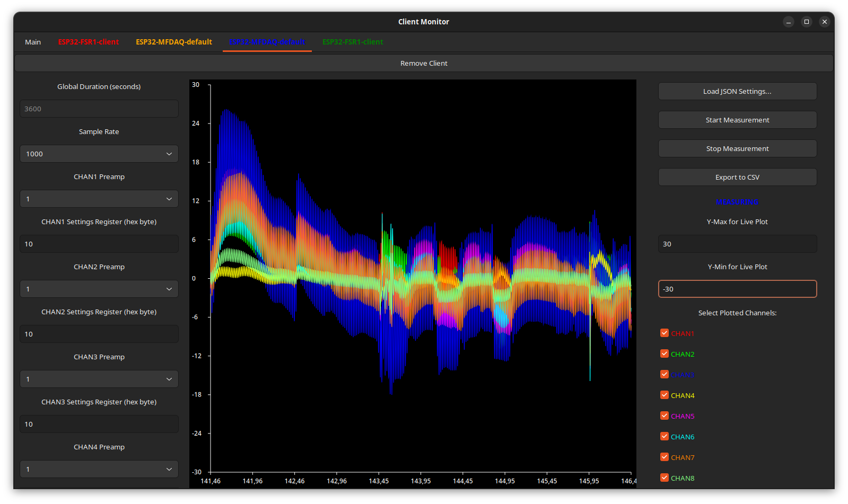Hide CHAN8 from the live plot
Viewport: 848px width, 504px height.
click(x=665, y=478)
